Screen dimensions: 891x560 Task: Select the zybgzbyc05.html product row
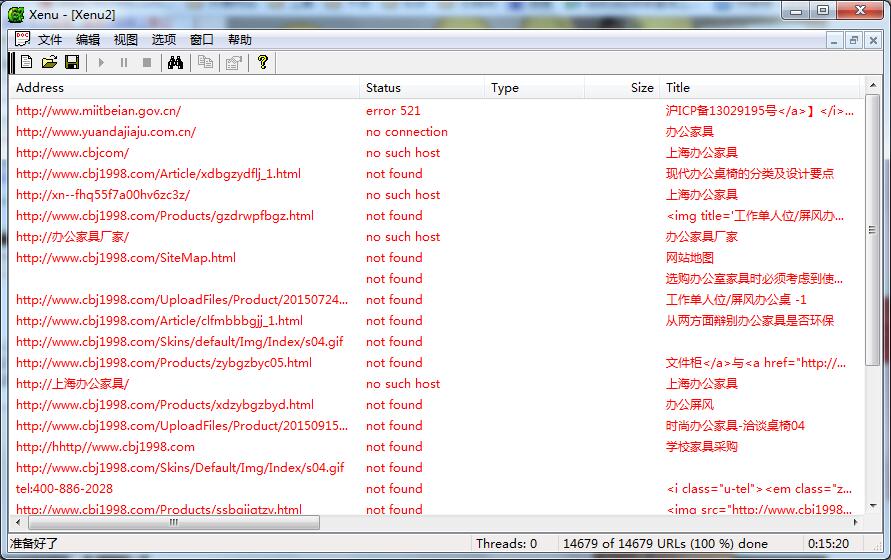[x=435, y=363]
